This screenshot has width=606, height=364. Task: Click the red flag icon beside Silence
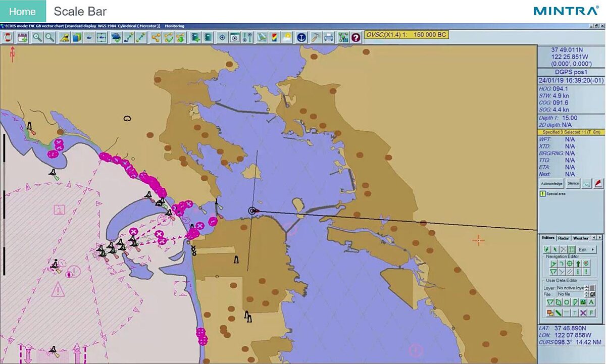(x=598, y=184)
